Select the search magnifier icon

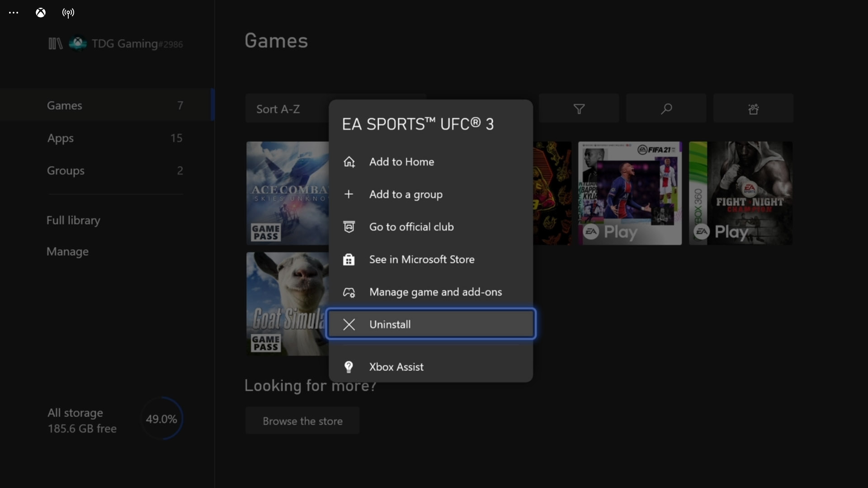pyautogui.click(x=666, y=108)
